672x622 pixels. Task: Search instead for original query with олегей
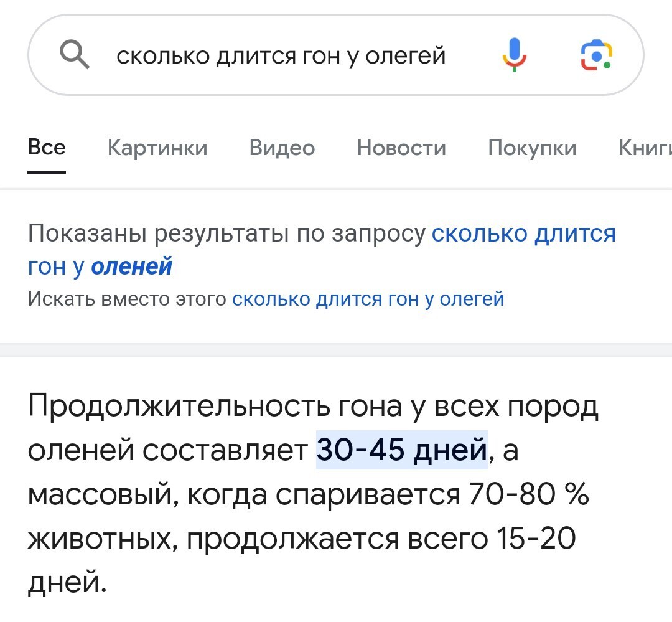pos(368,299)
